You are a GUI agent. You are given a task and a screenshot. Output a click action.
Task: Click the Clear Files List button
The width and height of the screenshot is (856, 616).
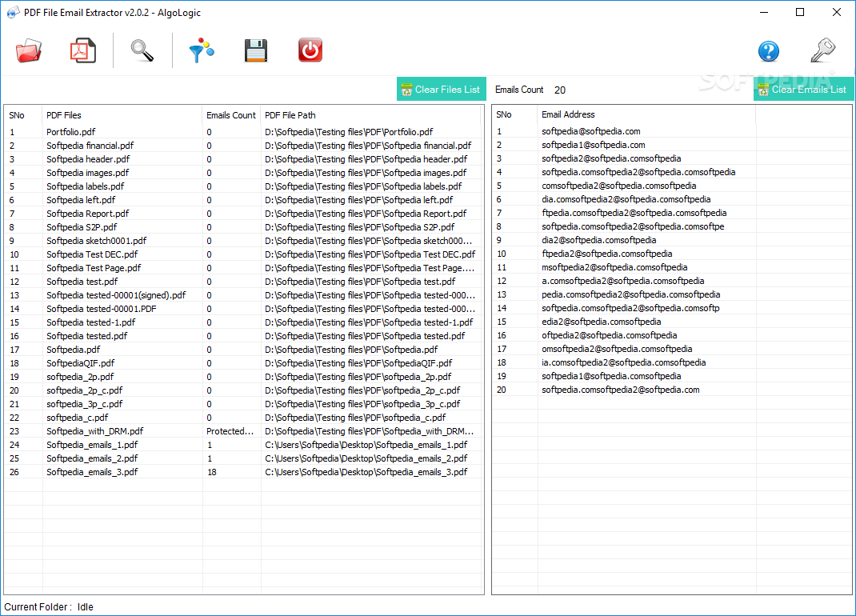[441, 90]
